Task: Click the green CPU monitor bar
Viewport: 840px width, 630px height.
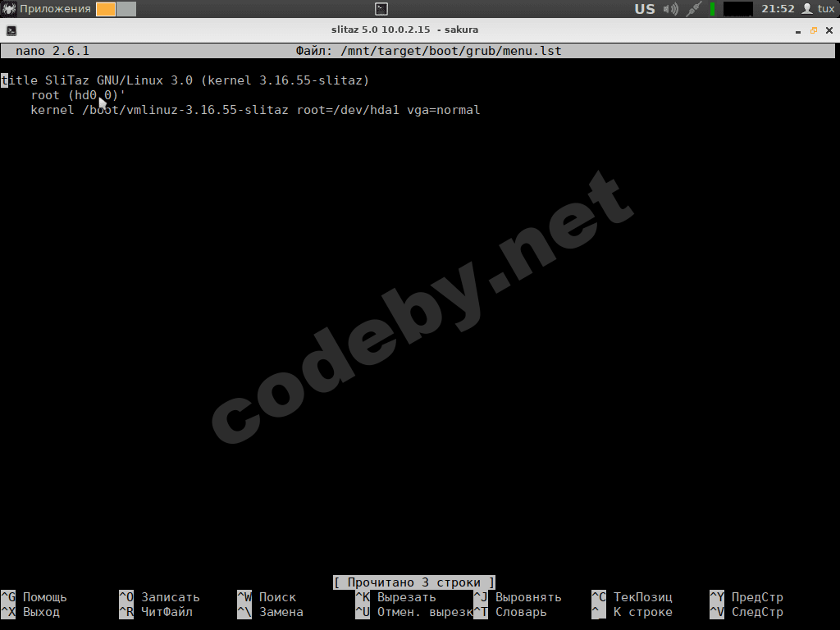Action: pos(713,9)
